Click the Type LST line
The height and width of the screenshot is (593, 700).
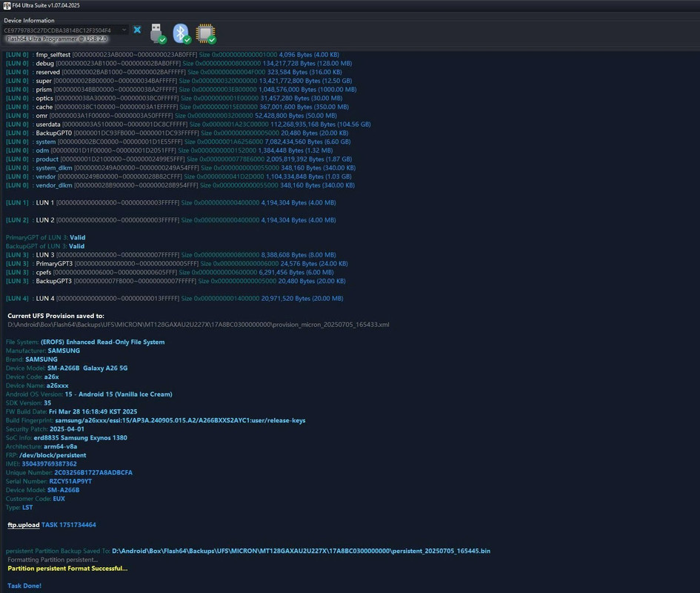tap(19, 508)
